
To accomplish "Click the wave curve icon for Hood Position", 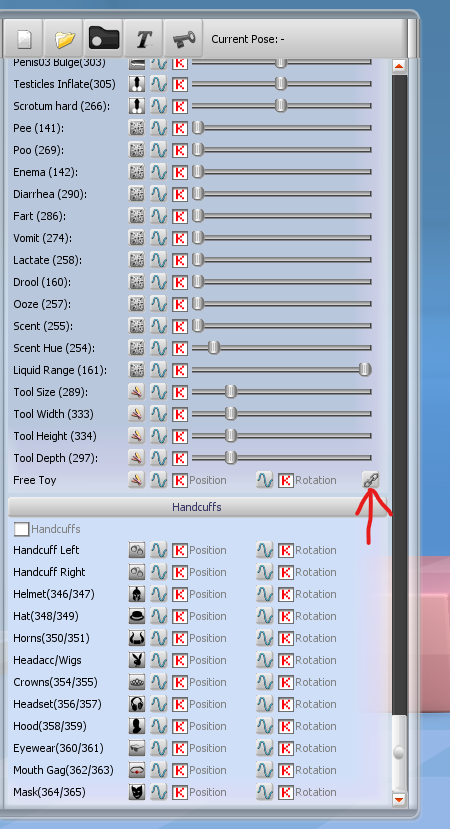I will (x=159, y=726).
